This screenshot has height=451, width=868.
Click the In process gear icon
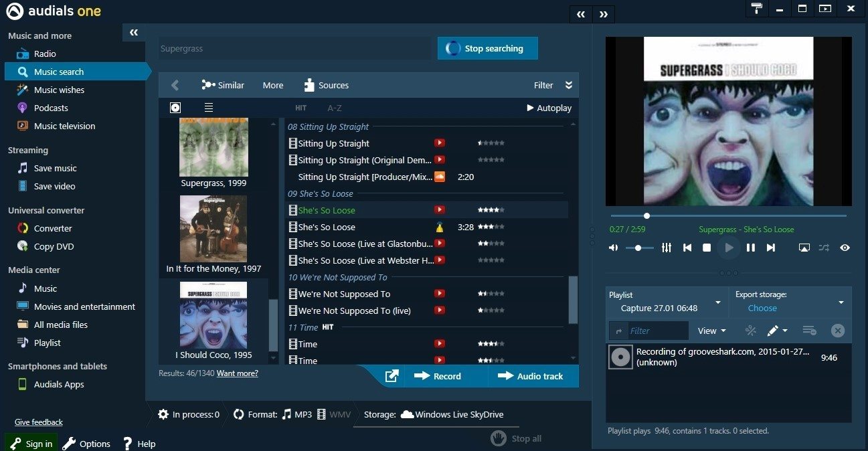pyautogui.click(x=163, y=414)
